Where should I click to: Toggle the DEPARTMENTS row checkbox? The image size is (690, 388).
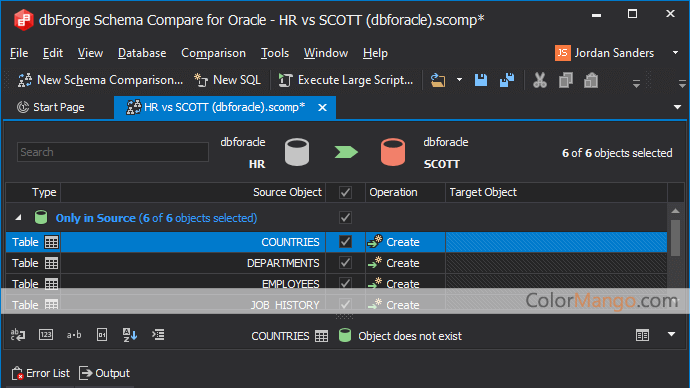(x=345, y=263)
